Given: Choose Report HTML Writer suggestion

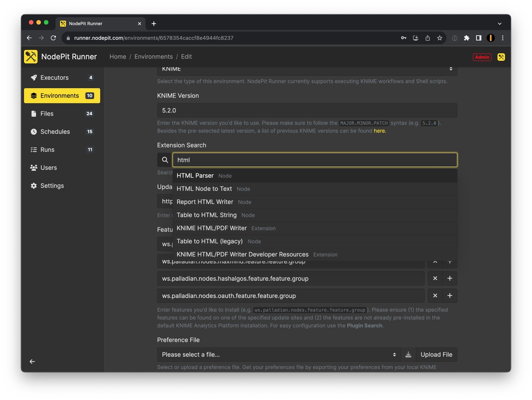Looking at the screenshot, I should (x=315, y=202).
